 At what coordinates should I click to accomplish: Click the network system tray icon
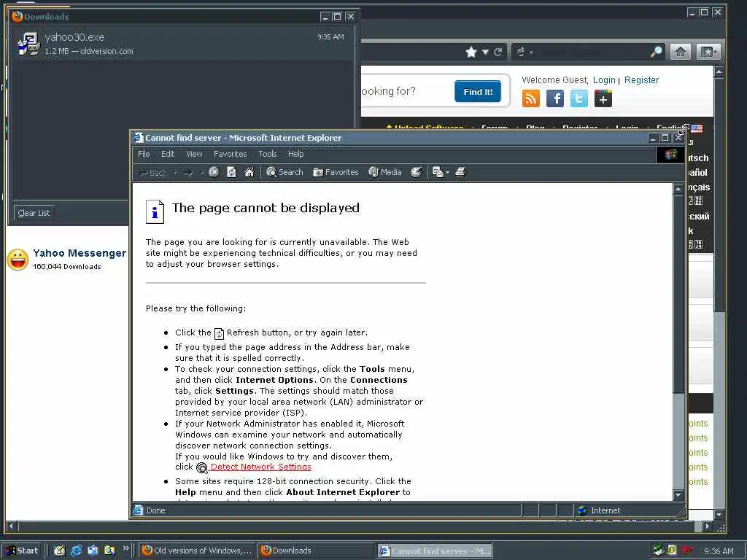659,550
